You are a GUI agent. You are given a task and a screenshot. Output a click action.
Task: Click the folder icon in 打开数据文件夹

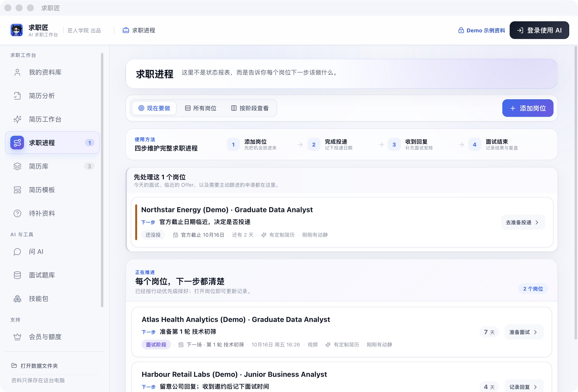click(14, 366)
